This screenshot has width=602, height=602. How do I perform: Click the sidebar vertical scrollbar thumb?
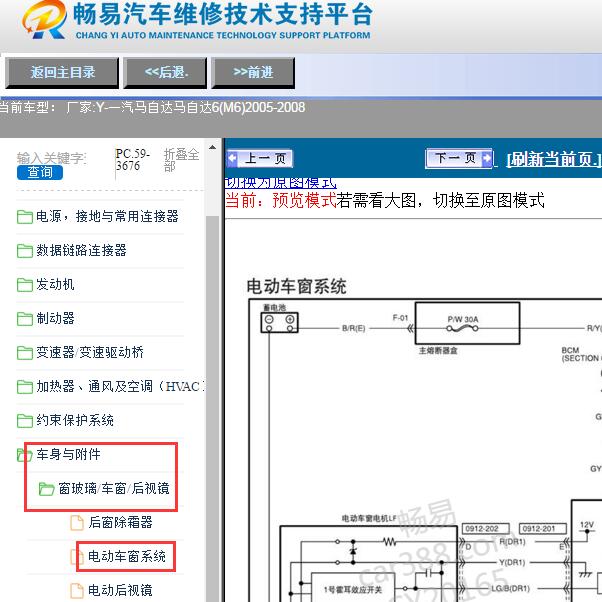212,408
